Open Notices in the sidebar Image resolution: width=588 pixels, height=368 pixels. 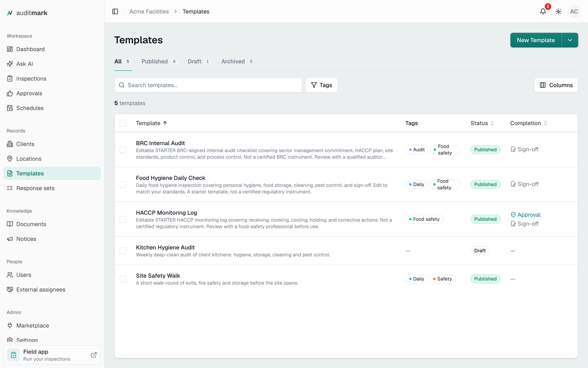[52, 239]
